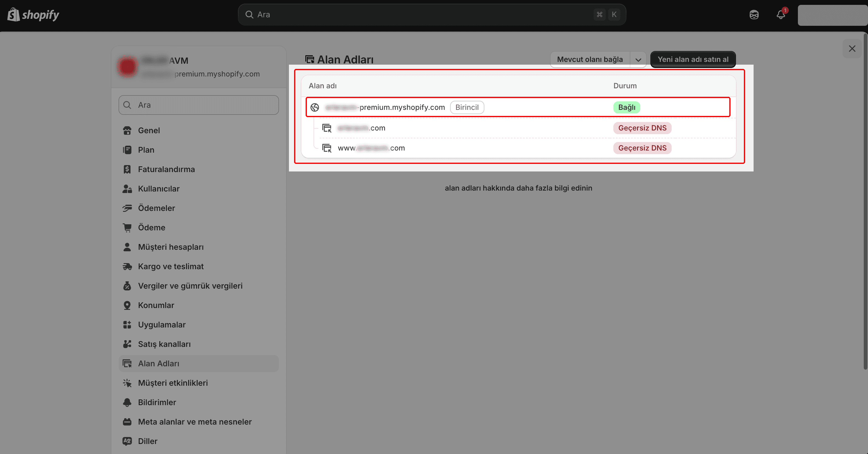Open Meta alanlar ve meta nesneler
Screen dimensions: 868x454
[x=195, y=422]
